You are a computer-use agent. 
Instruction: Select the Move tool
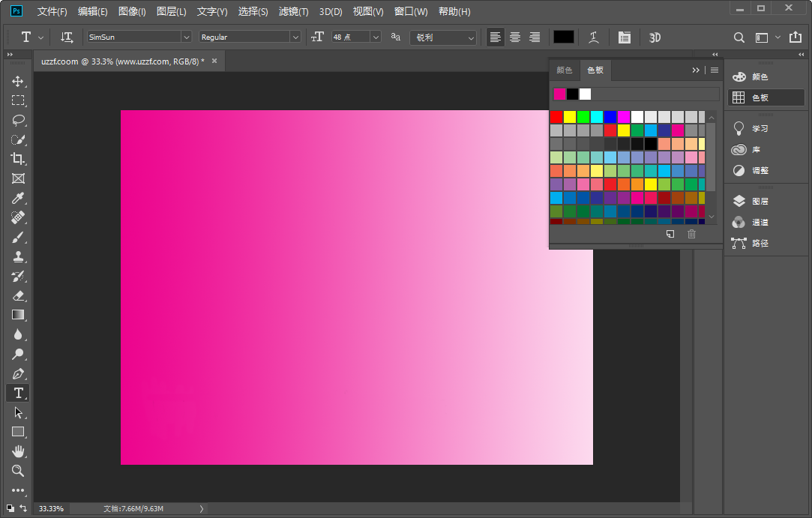click(18, 81)
